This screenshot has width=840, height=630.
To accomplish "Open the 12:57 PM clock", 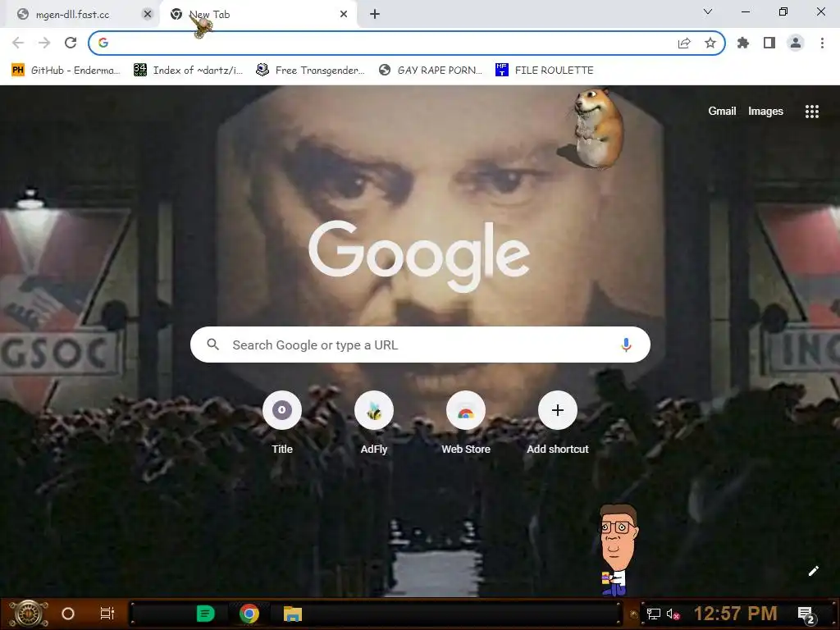I will point(735,614).
